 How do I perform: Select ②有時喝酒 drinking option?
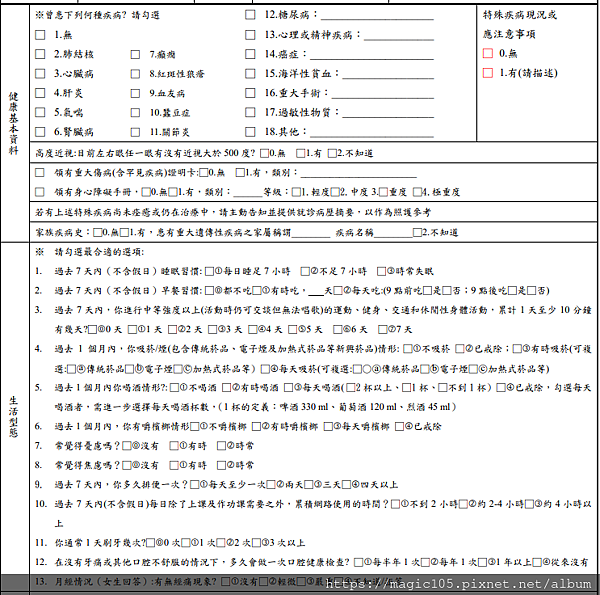click(227, 388)
